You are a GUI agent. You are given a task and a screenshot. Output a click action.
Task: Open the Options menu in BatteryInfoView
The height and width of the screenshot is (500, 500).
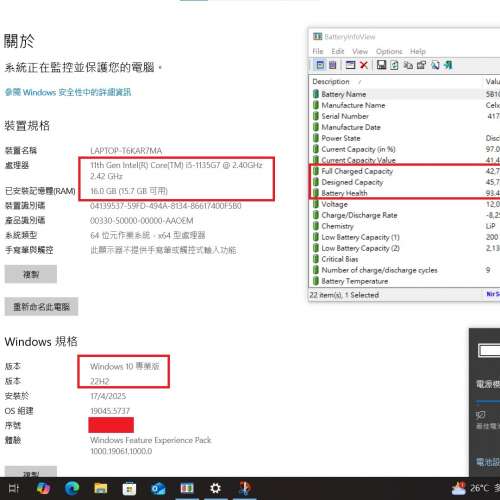pos(389,51)
